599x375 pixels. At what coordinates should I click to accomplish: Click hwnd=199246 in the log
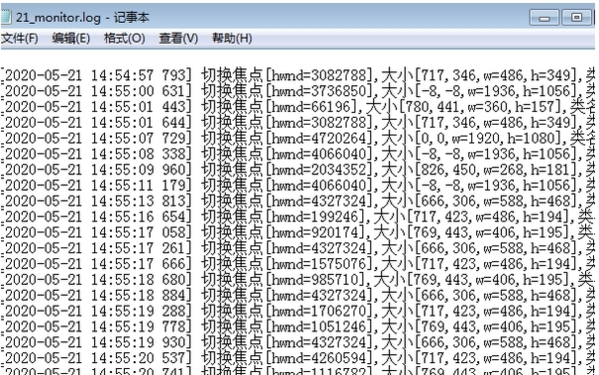(316, 217)
